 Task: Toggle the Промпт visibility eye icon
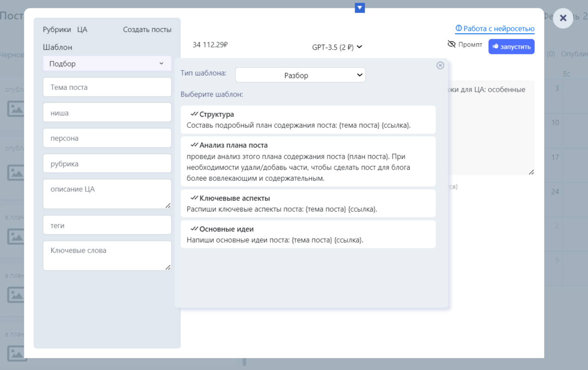(x=451, y=44)
